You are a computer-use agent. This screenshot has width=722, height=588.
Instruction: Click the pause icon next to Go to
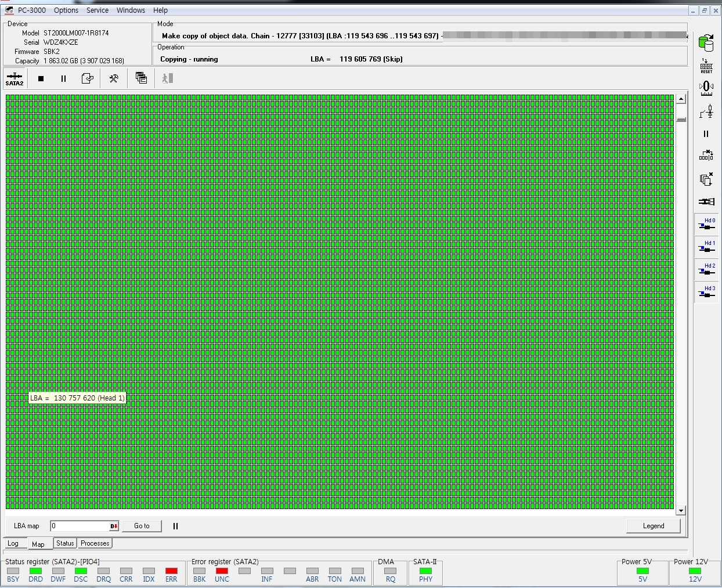click(x=175, y=526)
